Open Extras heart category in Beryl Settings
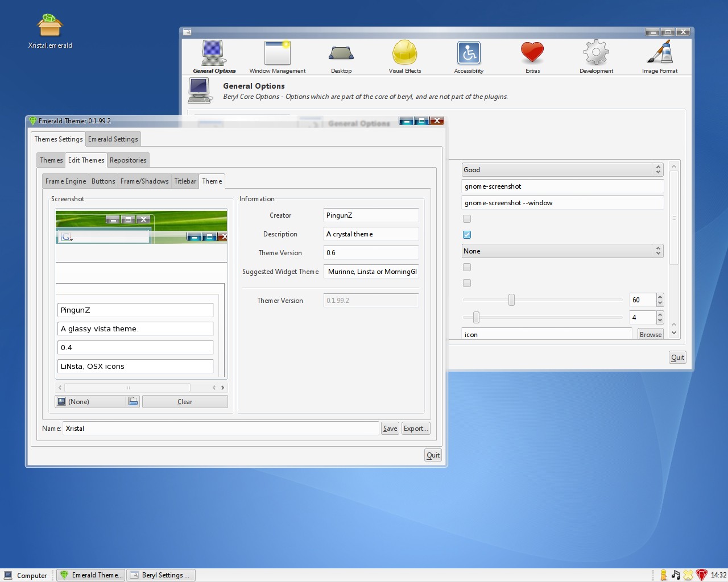728x582 pixels. click(532, 57)
